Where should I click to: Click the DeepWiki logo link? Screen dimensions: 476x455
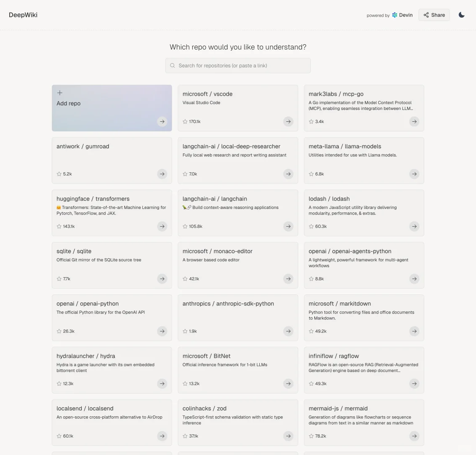click(23, 15)
